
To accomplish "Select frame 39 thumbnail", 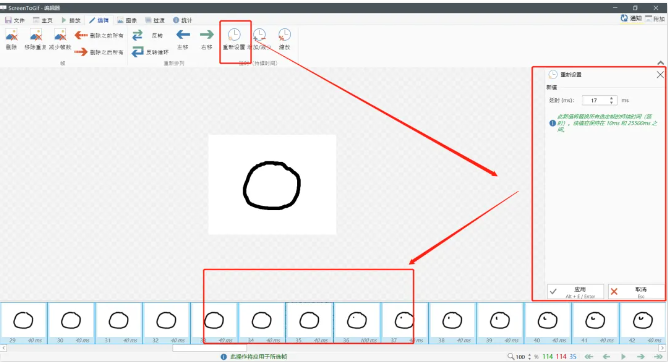I will tap(500, 323).
